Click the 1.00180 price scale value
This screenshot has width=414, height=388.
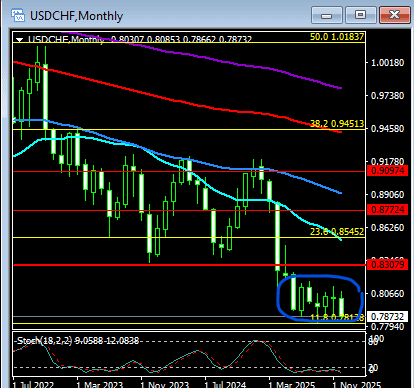(388, 63)
